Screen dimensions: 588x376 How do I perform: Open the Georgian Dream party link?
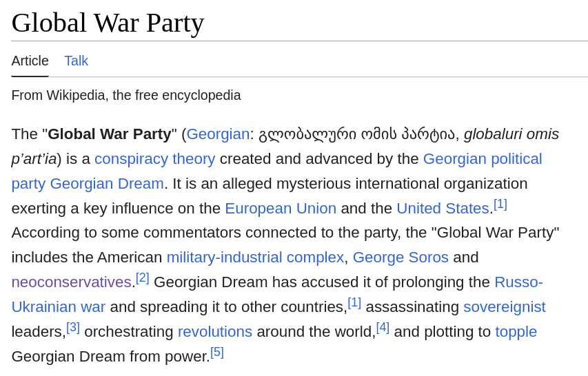tap(106, 183)
